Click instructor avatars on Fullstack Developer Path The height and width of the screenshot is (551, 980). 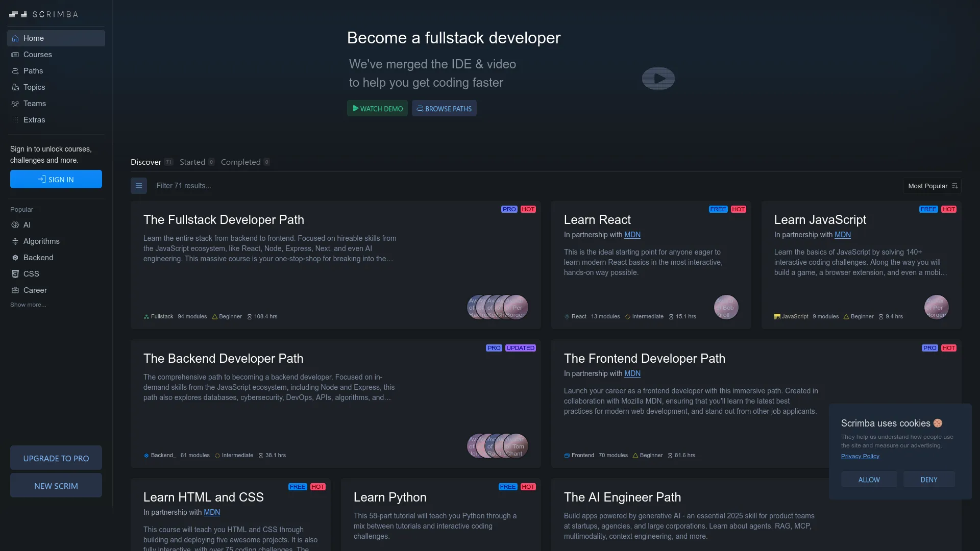498,307
